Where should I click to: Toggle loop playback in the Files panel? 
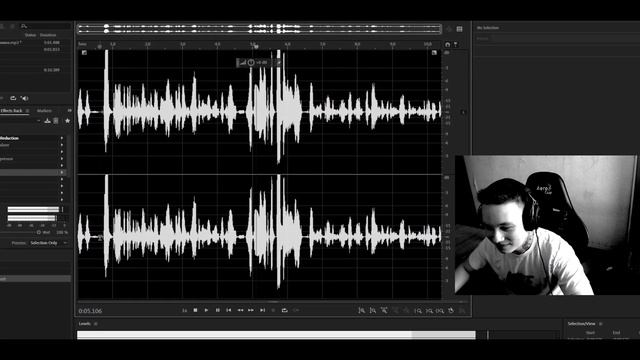coord(13,98)
